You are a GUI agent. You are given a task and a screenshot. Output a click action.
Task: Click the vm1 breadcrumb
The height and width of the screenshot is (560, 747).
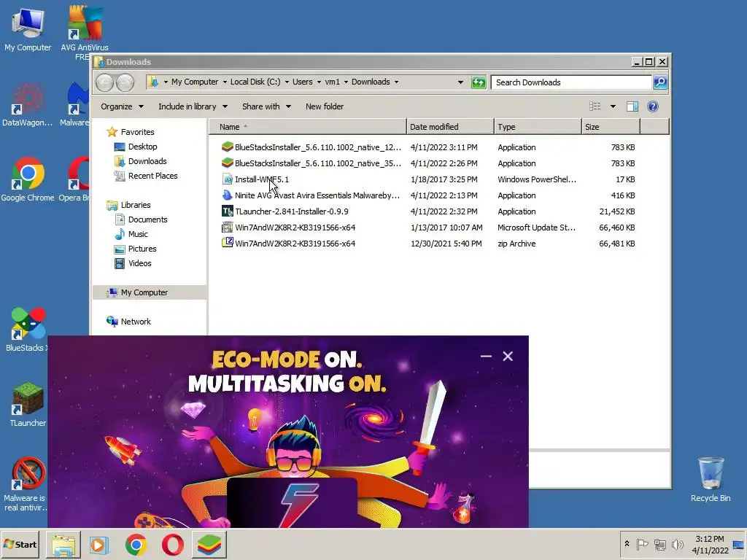pos(333,82)
